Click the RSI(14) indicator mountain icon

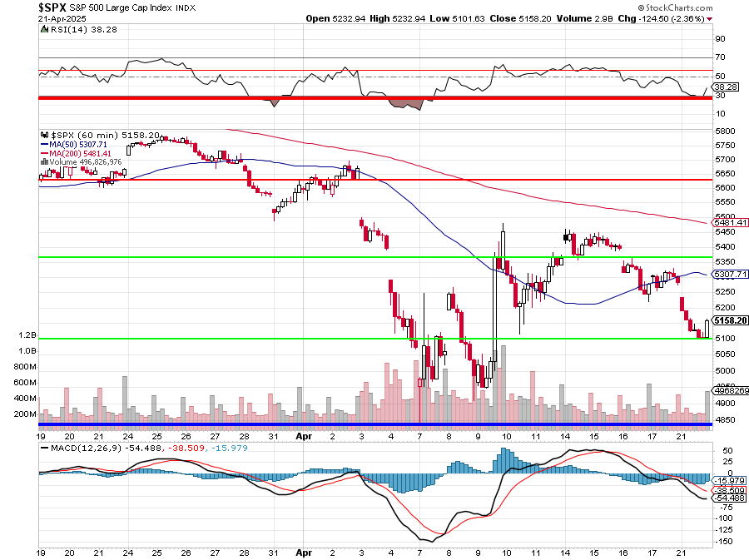44,28
